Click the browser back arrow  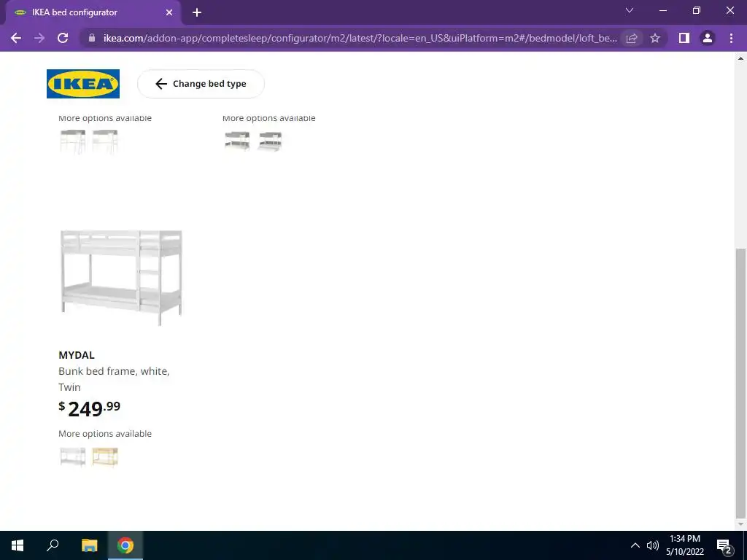pyautogui.click(x=16, y=38)
